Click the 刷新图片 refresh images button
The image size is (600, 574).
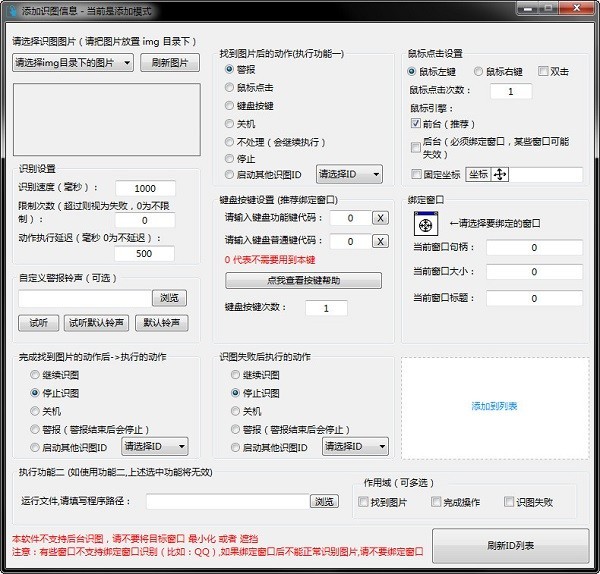(x=170, y=63)
